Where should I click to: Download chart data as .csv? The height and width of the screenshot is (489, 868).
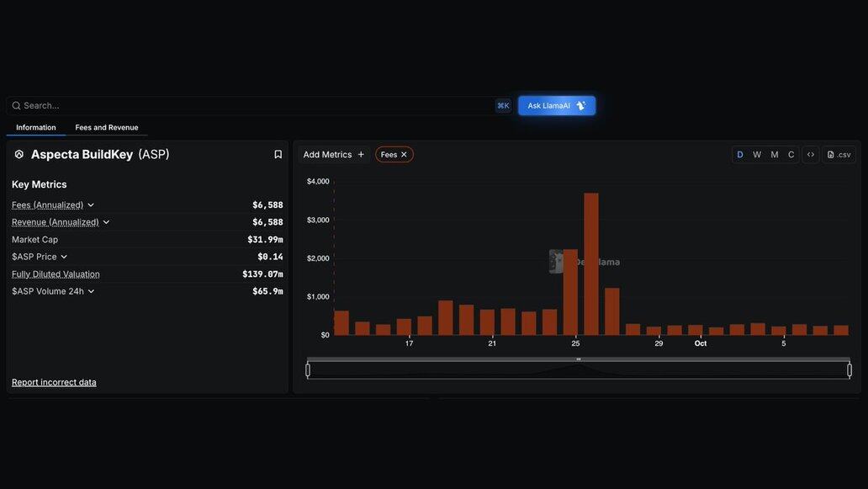click(839, 155)
